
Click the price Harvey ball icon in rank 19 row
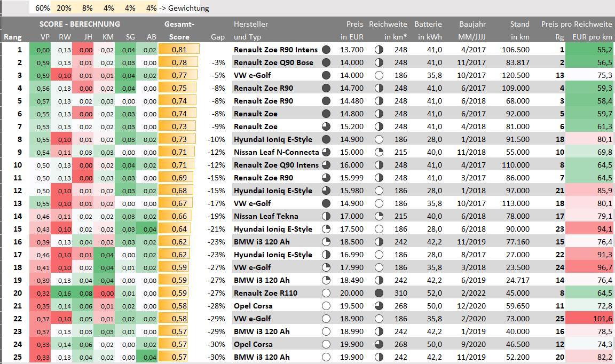[326, 280]
